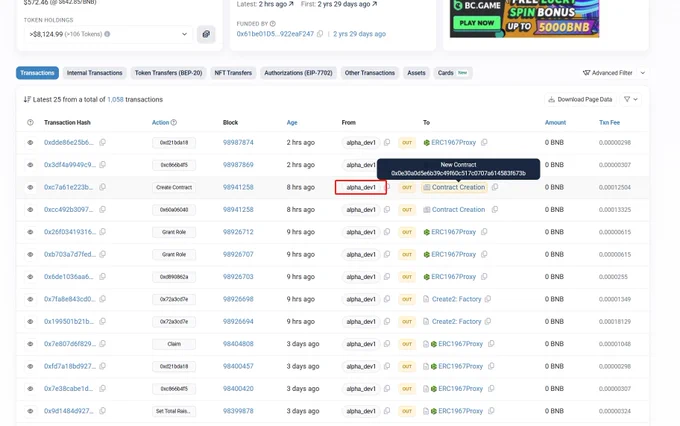Viewport: 680px width, 426px height.
Task: Preview transaction 0xdde86e25b6 with eye icon
Action: coord(30,142)
